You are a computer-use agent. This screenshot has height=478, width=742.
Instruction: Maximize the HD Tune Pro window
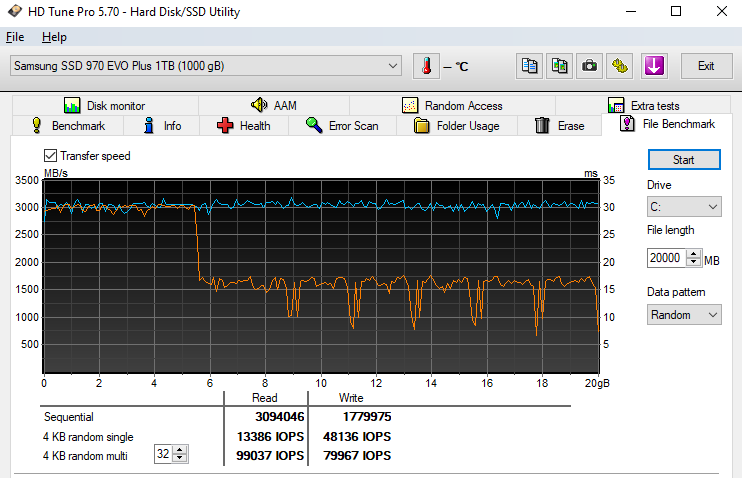676,11
